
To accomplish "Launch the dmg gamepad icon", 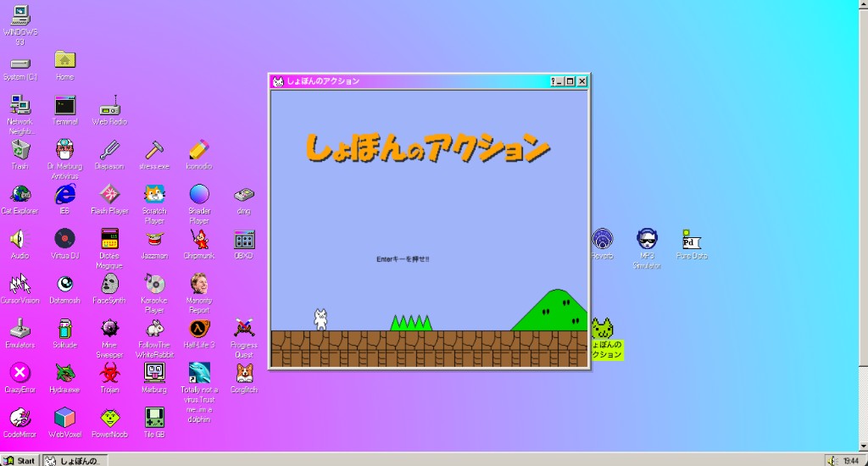I will [x=243, y=194].
